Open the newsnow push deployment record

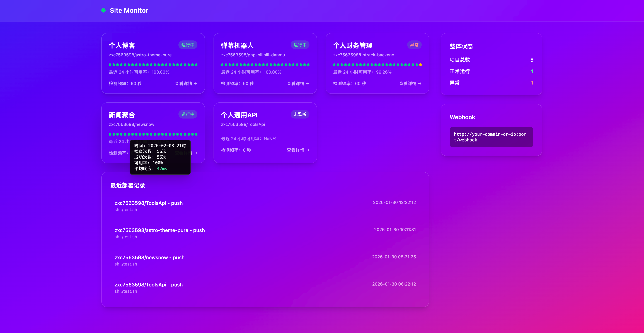[149, 257]
